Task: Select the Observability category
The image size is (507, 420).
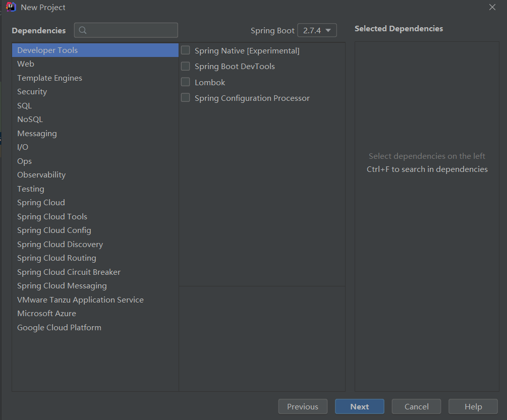Action: 95,175
